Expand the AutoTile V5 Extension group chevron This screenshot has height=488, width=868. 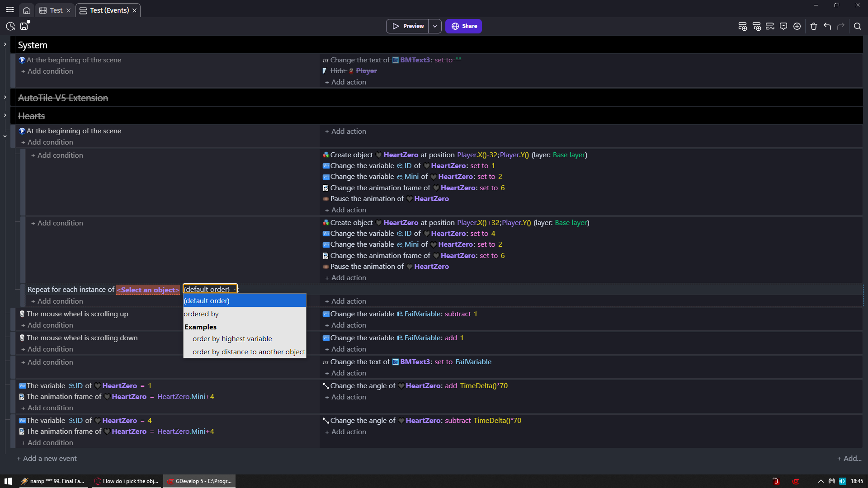click(5, 97)
